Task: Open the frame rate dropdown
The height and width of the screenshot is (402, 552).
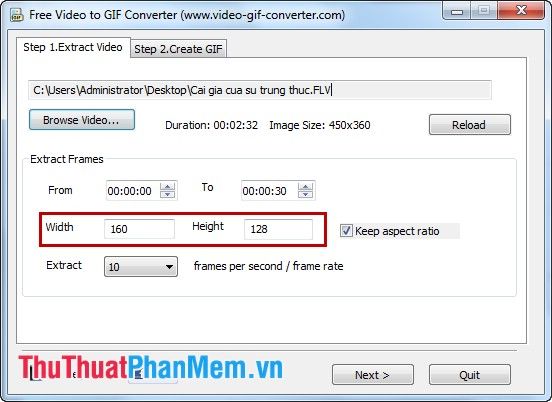Action: (x=141, y=266)
